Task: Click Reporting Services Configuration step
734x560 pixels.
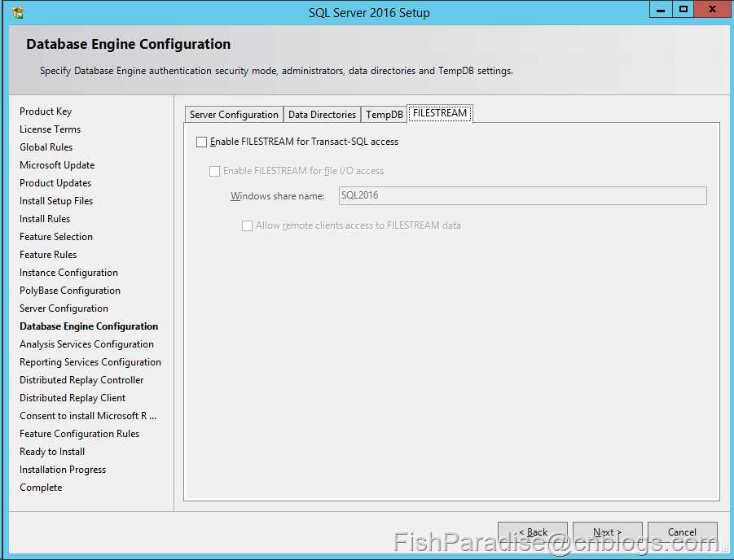Action: pos(90,362)
